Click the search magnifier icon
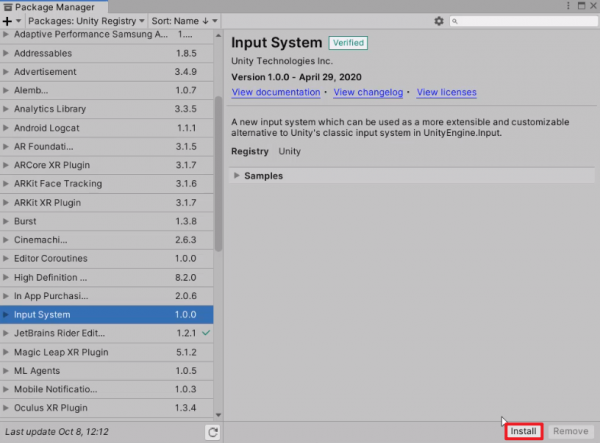Image resolution: width=600 pixels, height=443 pixels. (455, 21)
